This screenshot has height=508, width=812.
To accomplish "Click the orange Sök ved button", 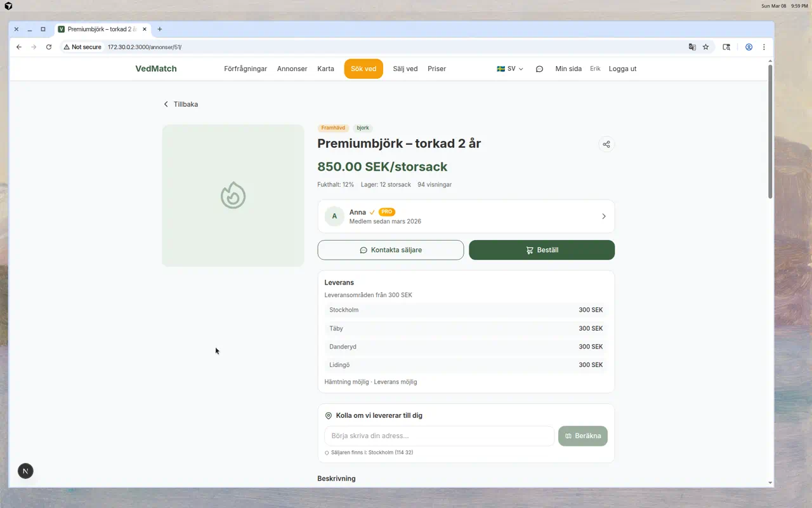I will 363,69.
